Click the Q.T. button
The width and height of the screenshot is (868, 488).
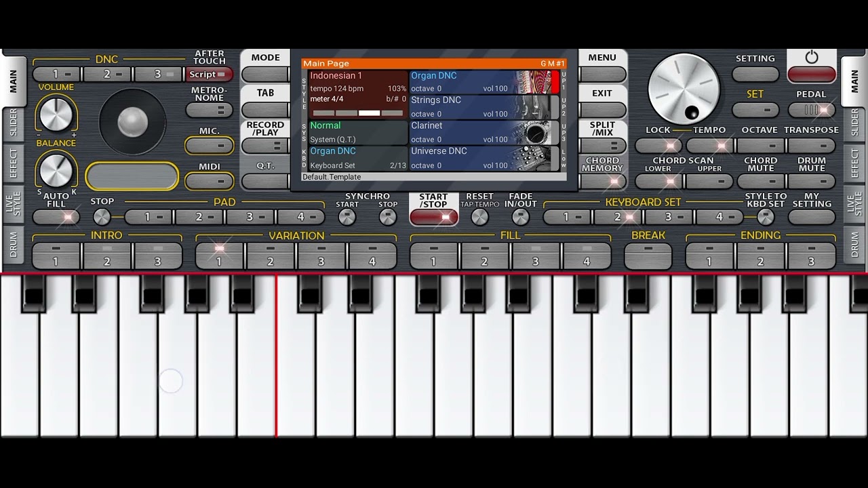[265, 181]
